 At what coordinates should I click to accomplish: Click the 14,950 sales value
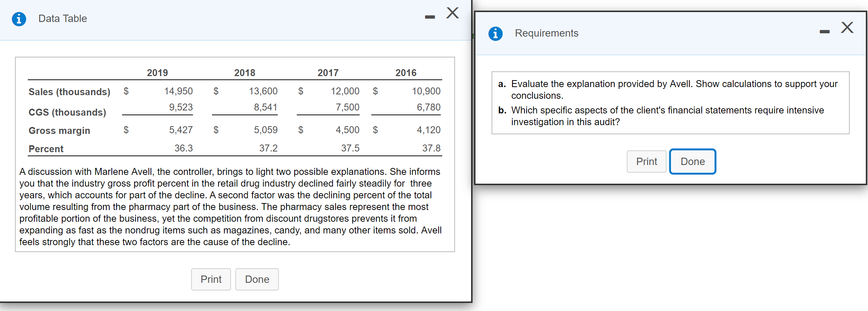point(178,91)
